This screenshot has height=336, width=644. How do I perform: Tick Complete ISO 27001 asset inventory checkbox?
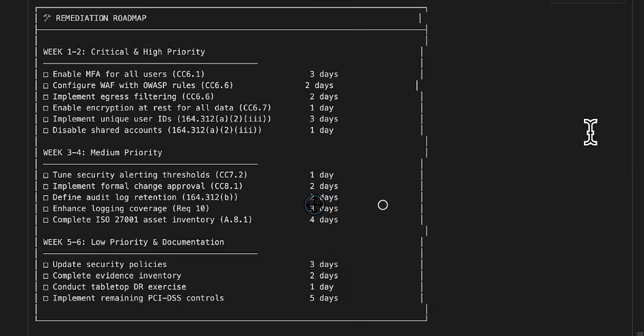coord(46,220)
